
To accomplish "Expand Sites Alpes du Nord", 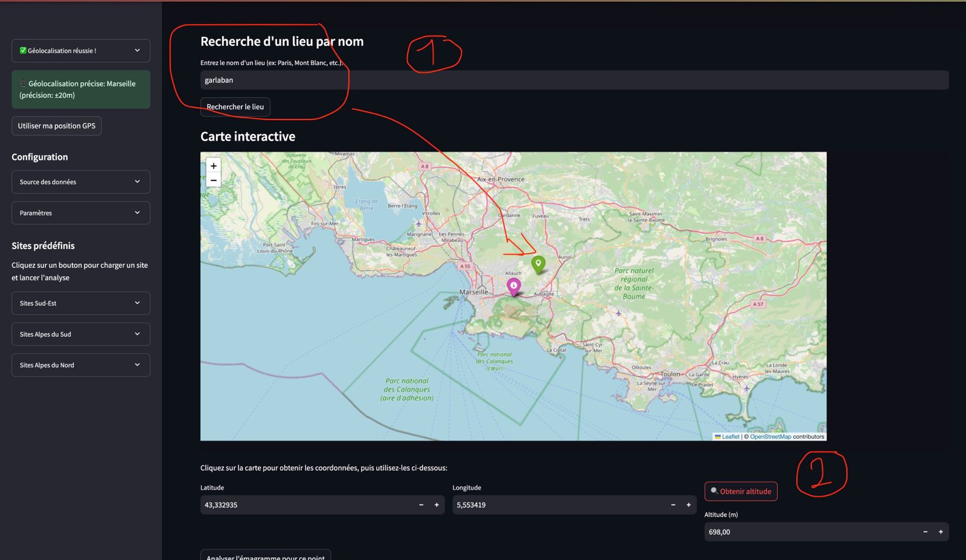I will (x=80, y=365).
